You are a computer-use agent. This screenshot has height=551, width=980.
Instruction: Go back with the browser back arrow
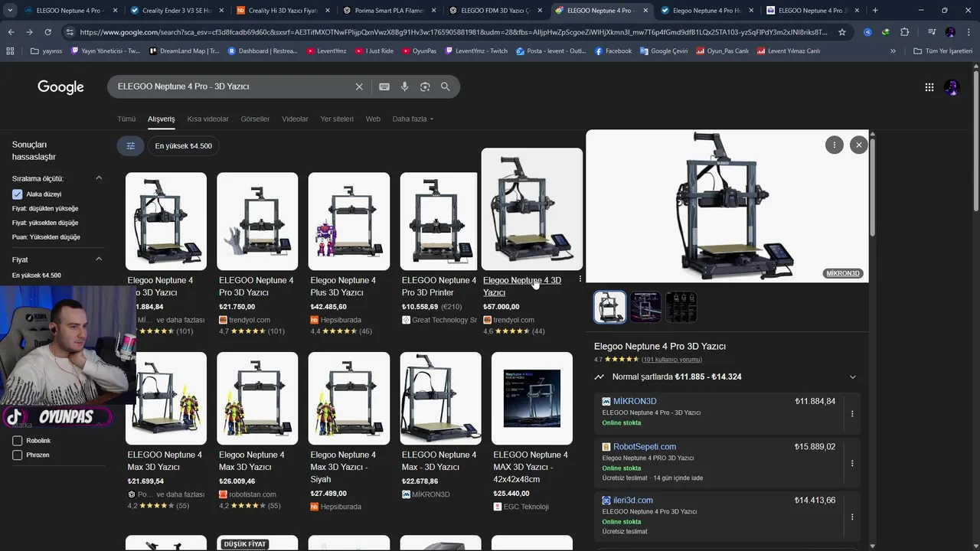pos(11,32)
